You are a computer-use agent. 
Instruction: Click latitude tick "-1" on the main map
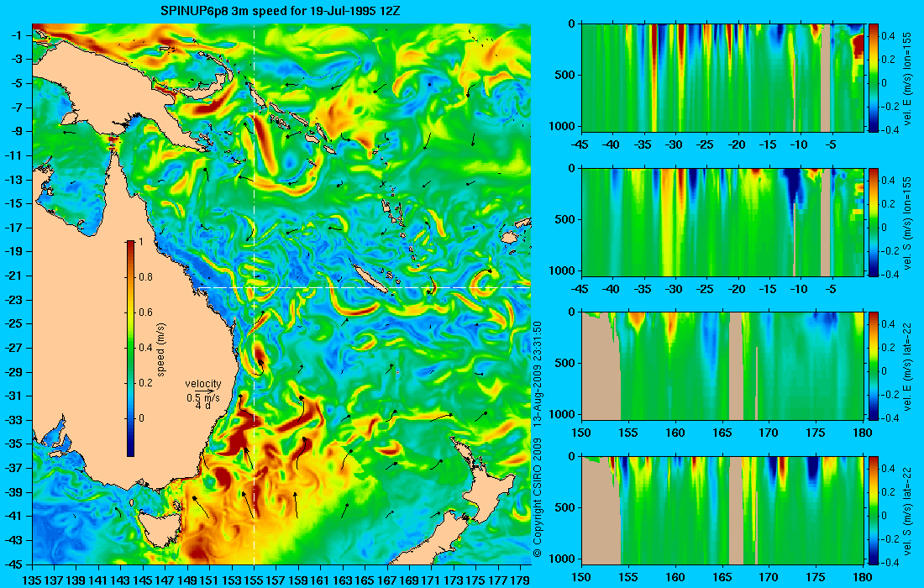pos(17,35)
